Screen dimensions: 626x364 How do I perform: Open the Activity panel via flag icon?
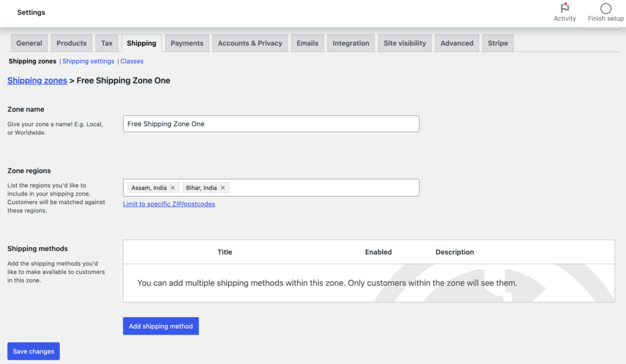pos(564,12)
